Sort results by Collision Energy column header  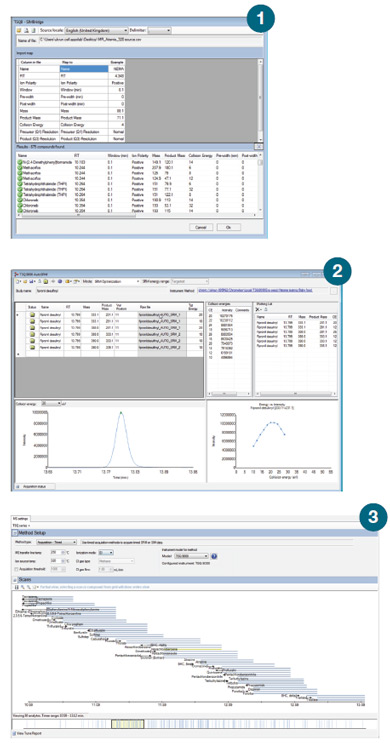(199, 155)
